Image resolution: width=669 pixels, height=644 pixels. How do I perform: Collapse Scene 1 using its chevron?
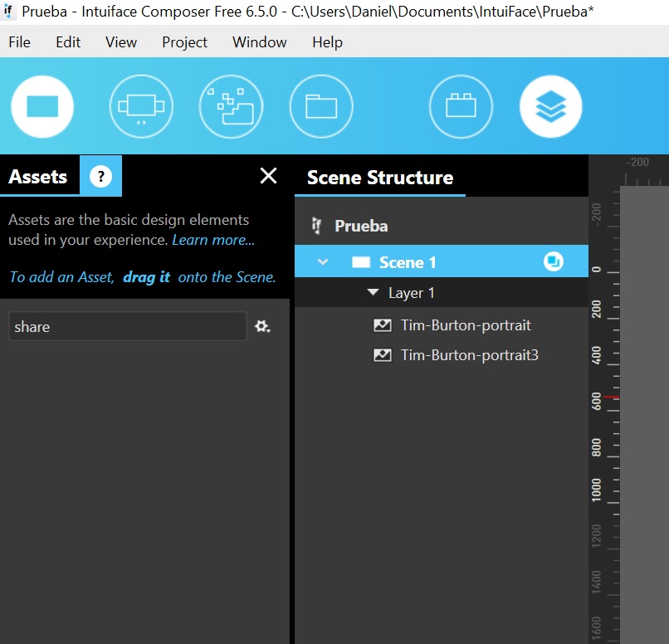pyautogui.click(x=323, y=262)
